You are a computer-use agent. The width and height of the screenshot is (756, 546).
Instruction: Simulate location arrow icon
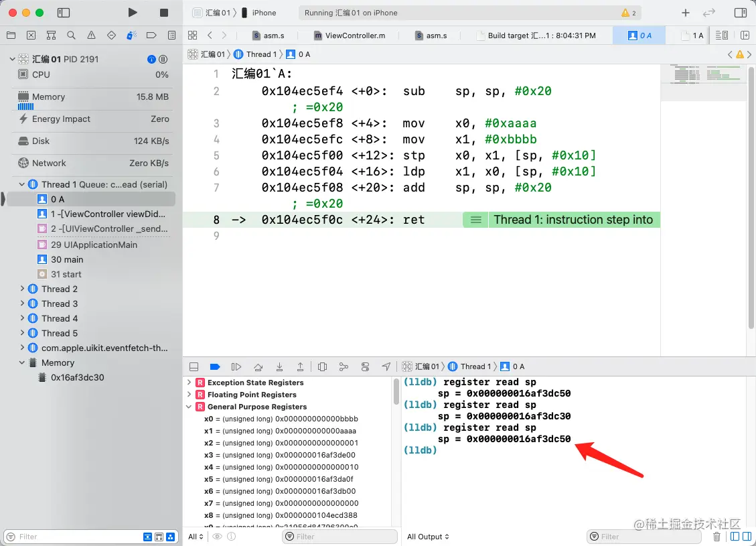pos(386,367)
